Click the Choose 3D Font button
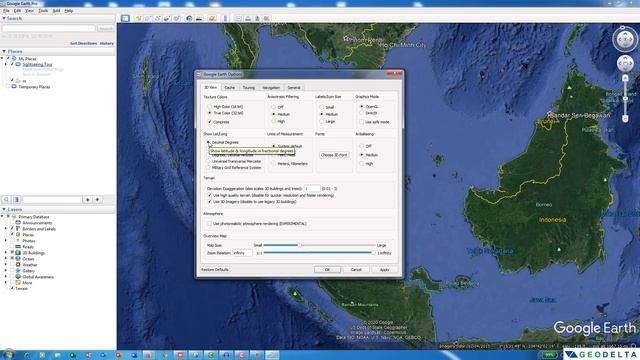 click(x=334, y=155)
